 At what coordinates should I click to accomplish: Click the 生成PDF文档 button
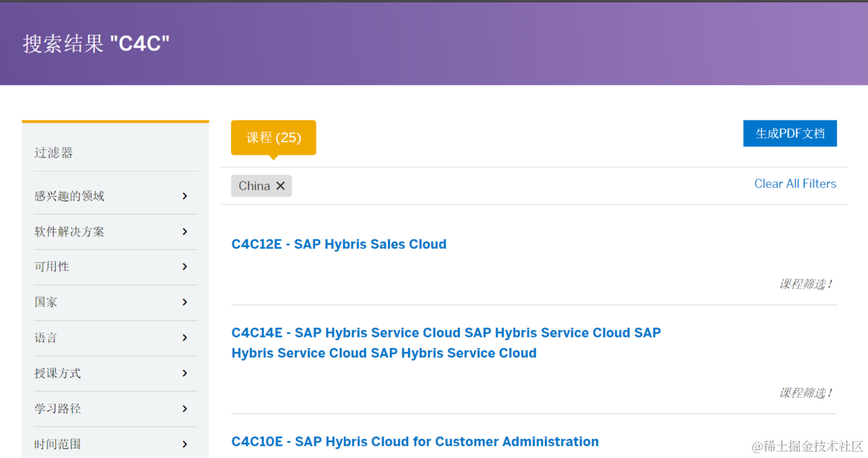pos(790,134)
